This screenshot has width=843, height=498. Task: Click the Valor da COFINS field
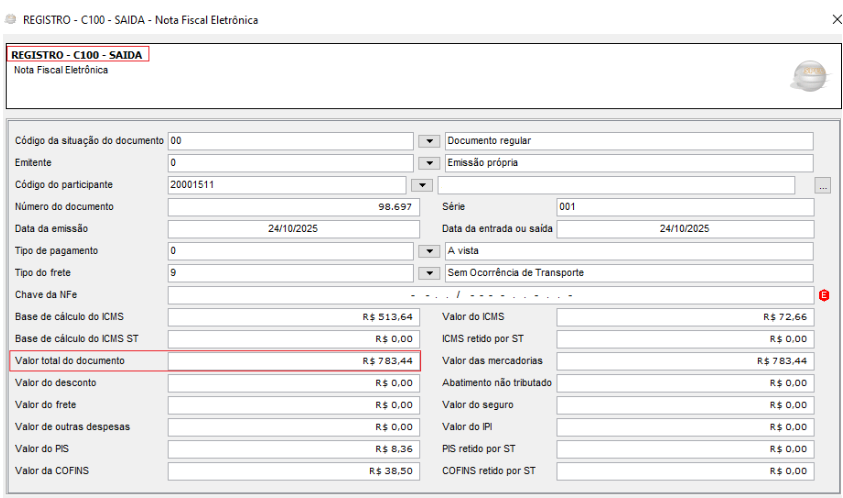click(x=291, y=471)
